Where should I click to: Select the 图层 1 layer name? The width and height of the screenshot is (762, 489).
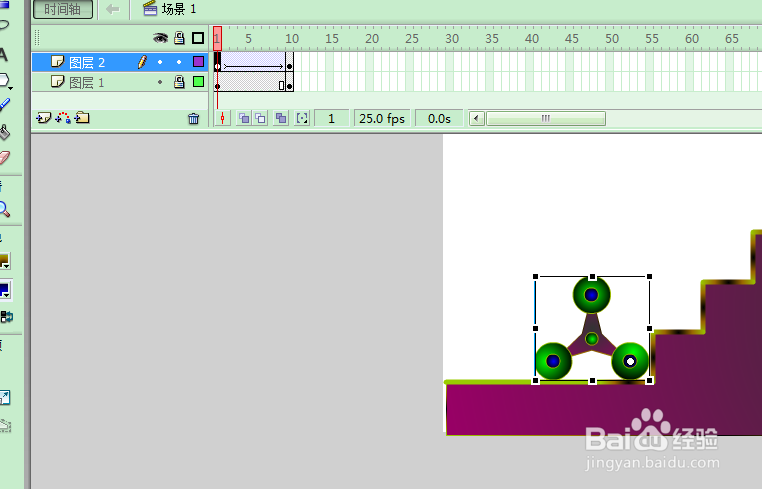tap(87, 82)
